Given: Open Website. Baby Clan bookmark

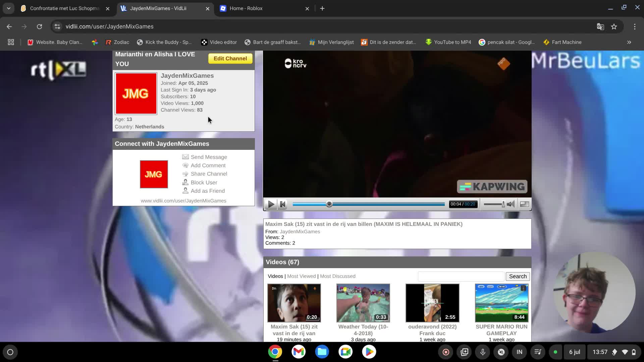Looking at the screenshot, I should [x=55, y=42].
